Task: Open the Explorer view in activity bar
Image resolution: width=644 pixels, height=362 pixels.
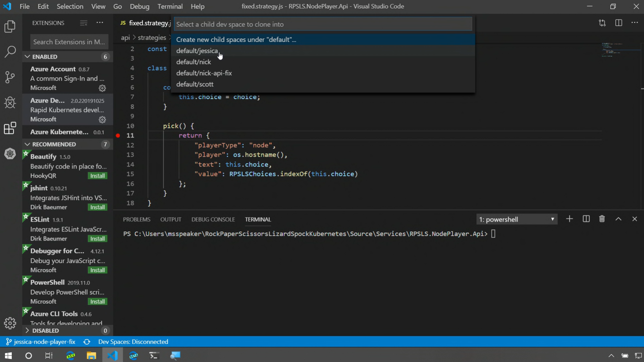Action: 10,27
